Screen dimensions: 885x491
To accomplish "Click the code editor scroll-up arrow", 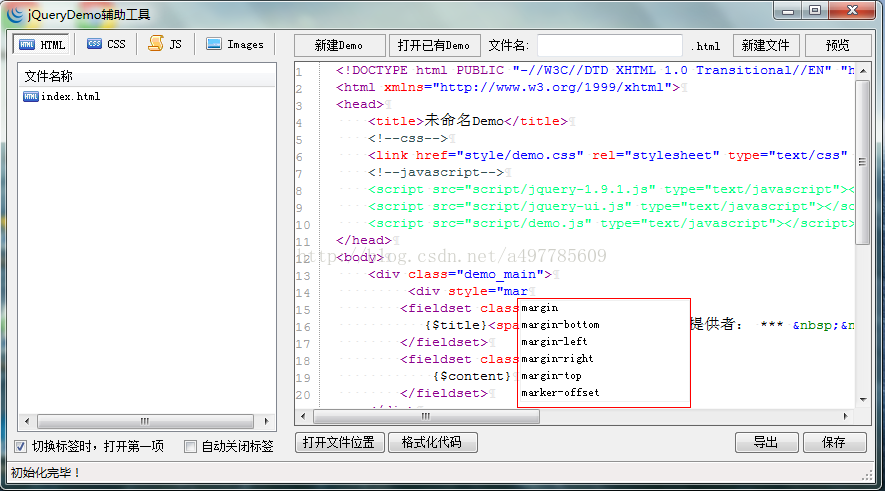I will pyautogui.click(x=863, y=71).
